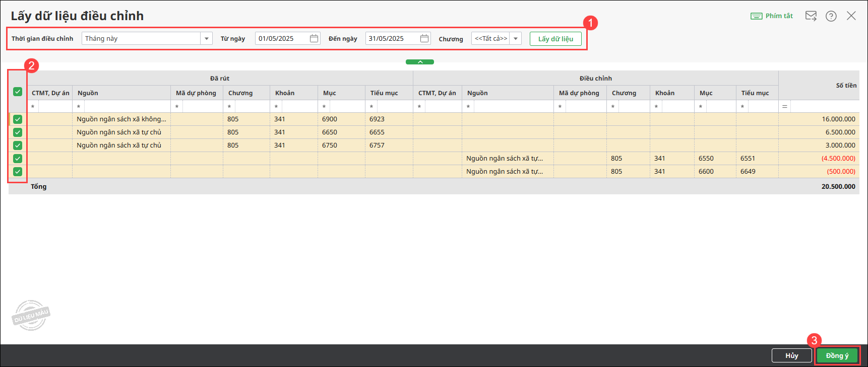Click the total value 20.500.000
868x367 pixels.
coord(838,187)
